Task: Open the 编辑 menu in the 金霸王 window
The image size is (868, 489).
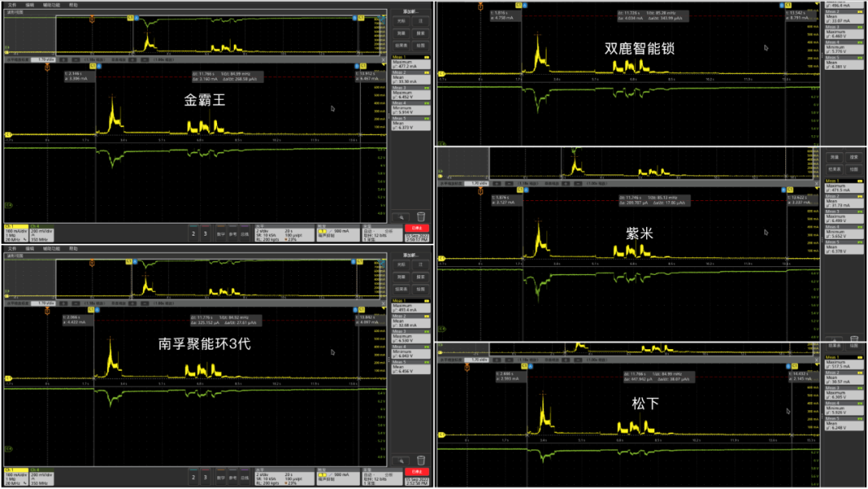Action: point(30,5)
